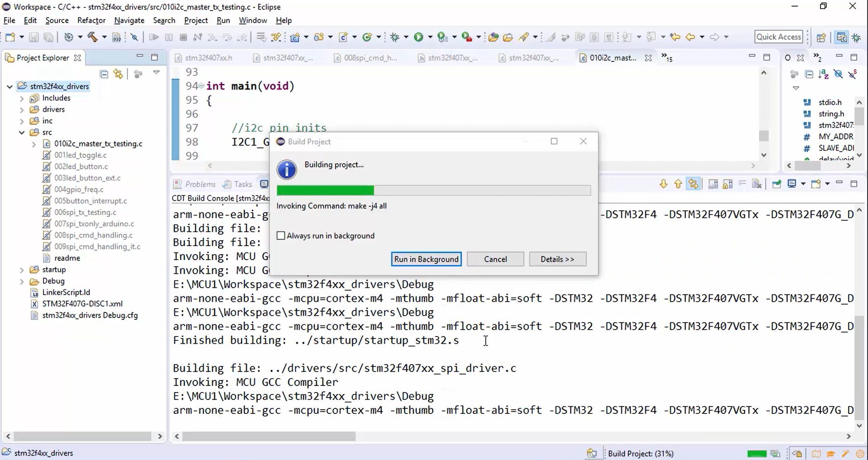868x460 pixels.
Task: Click the Back navigation arrow icon
Action: click(x=690, y=37)
